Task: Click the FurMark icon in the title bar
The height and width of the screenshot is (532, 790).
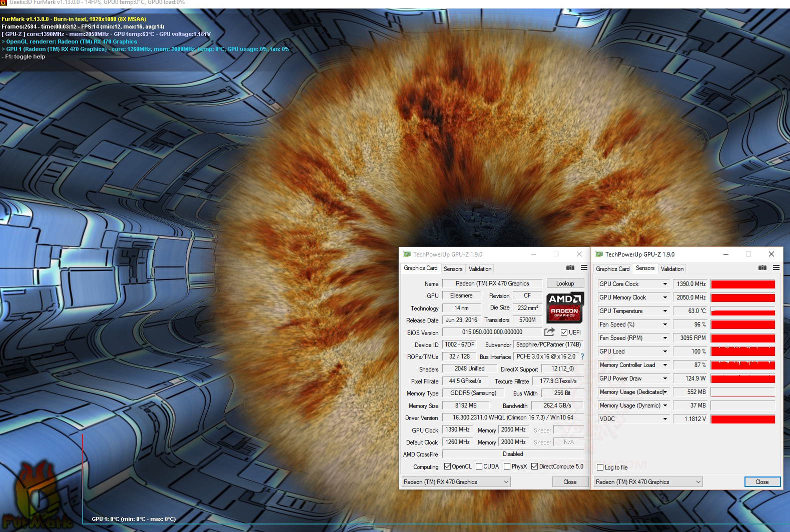Action: (4, 2)
